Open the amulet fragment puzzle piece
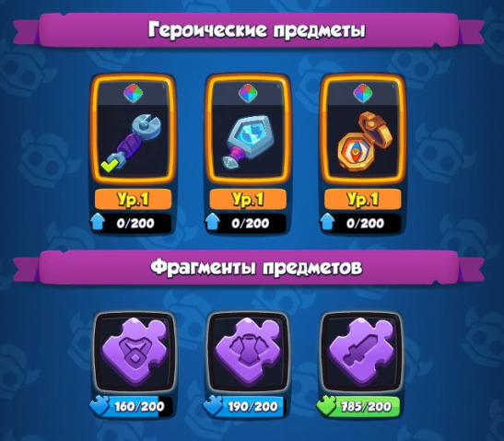Image resolution: width=504 pixels, height=441 pixels. 135,352
